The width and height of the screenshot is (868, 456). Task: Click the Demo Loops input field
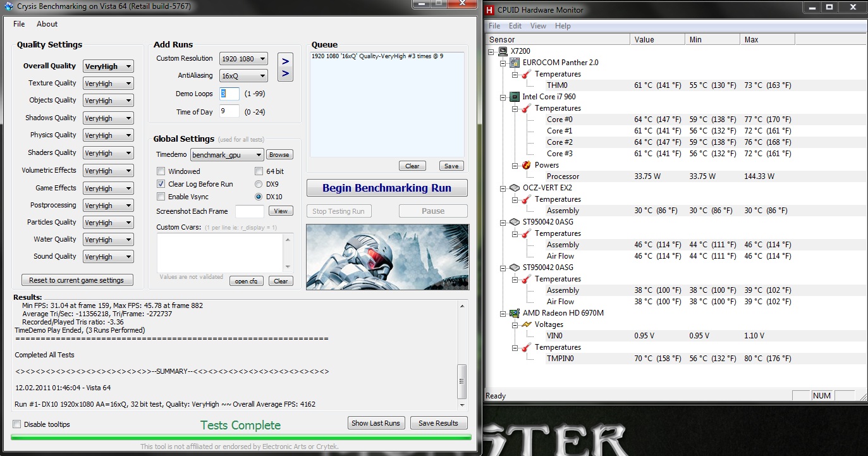229,94
